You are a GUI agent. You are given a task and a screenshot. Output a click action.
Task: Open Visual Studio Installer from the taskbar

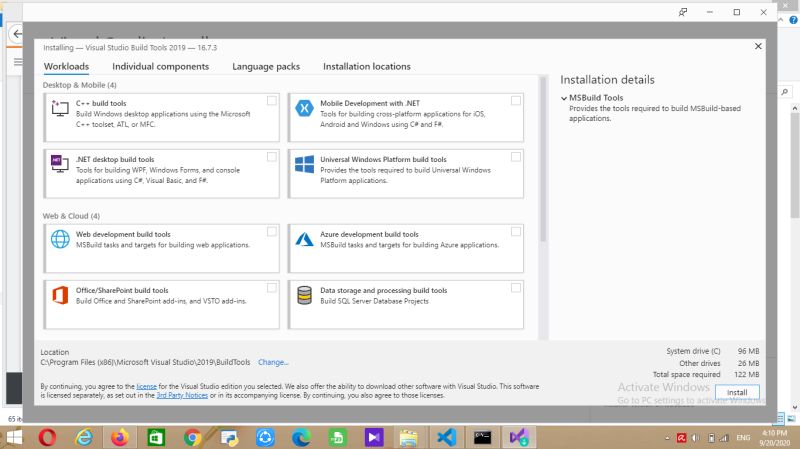519,437
